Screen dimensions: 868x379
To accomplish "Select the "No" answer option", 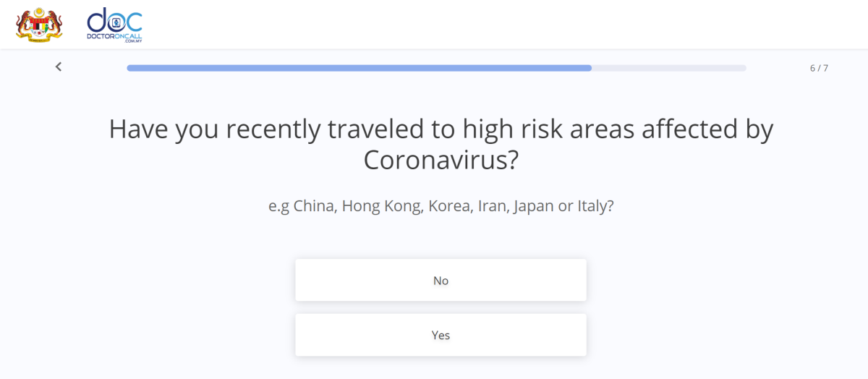I will coord(441,280).
